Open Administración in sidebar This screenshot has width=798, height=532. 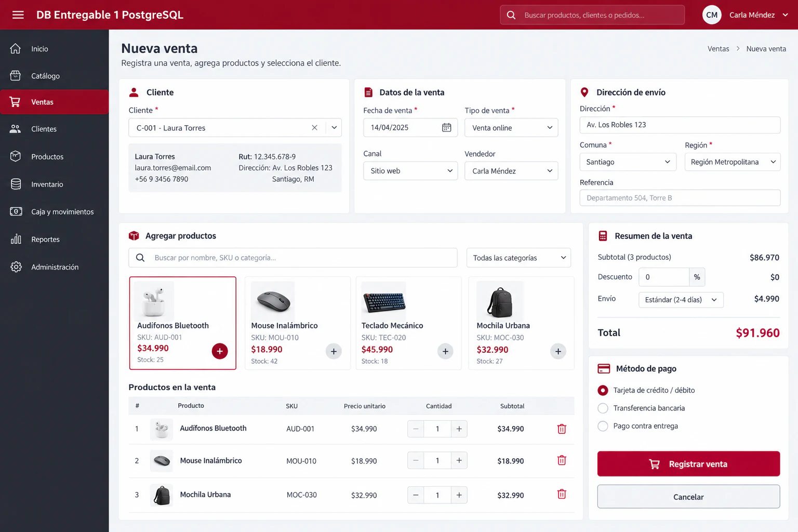pyautogui.click(x=54, y=267)
